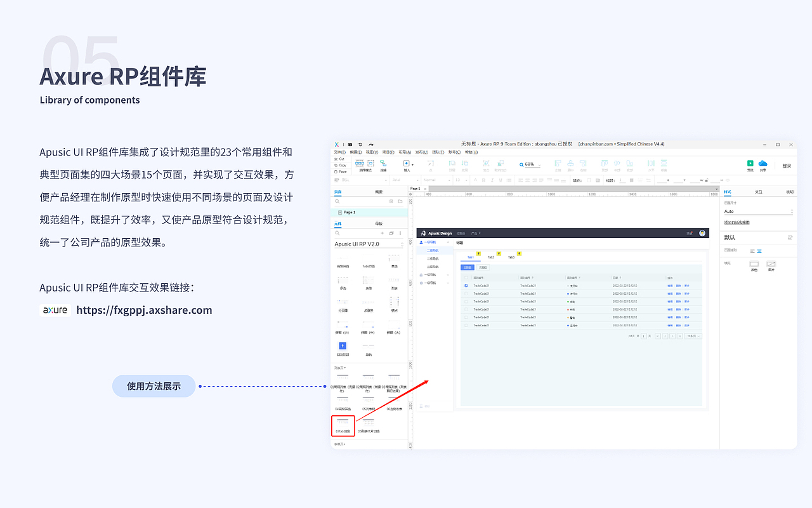The image size is (812, 508).
Task: Open the Insert tool dropdown arrow
Action: [413, 164]
